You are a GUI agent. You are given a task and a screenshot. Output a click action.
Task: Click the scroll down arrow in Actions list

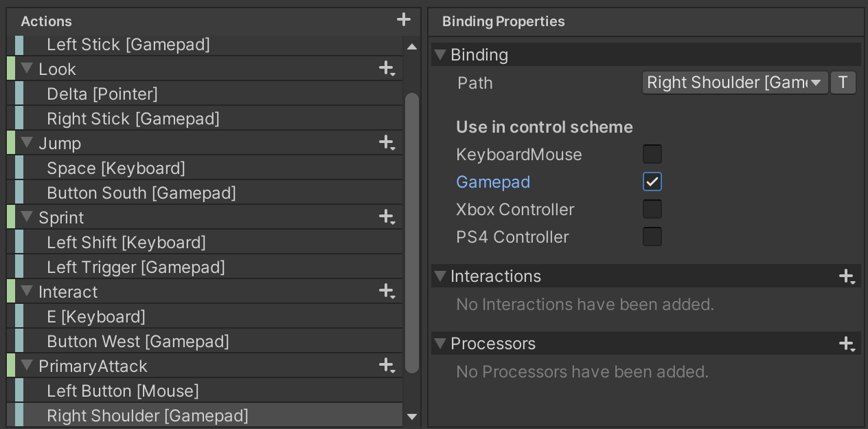(412, 416)
